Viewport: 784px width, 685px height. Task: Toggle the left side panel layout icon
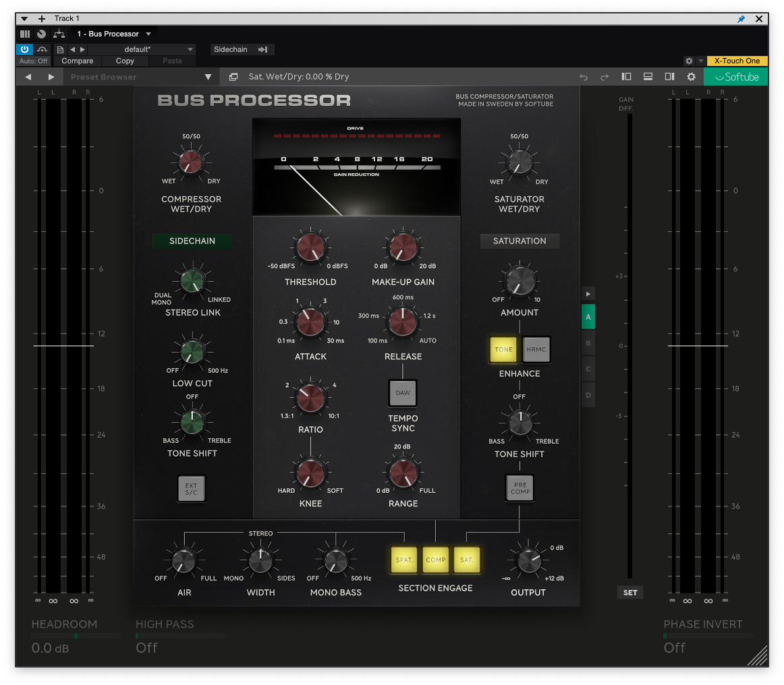tap(626, 76)
